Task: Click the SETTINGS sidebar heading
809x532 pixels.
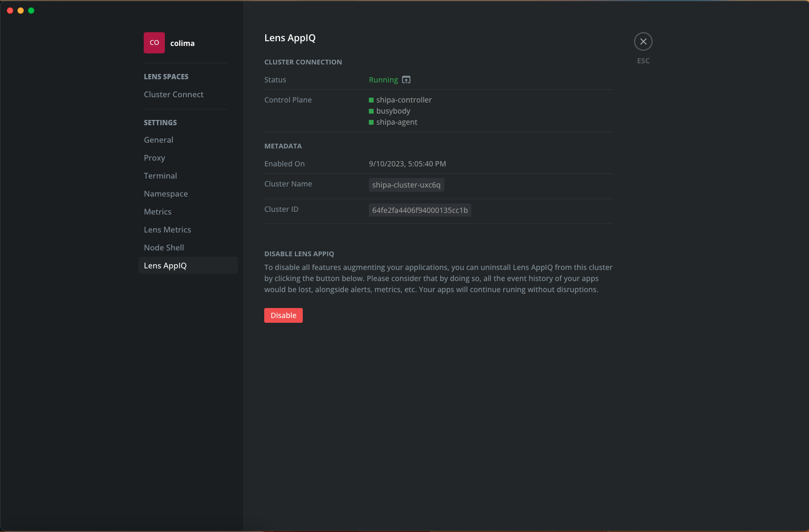Action: pos(160,123)
